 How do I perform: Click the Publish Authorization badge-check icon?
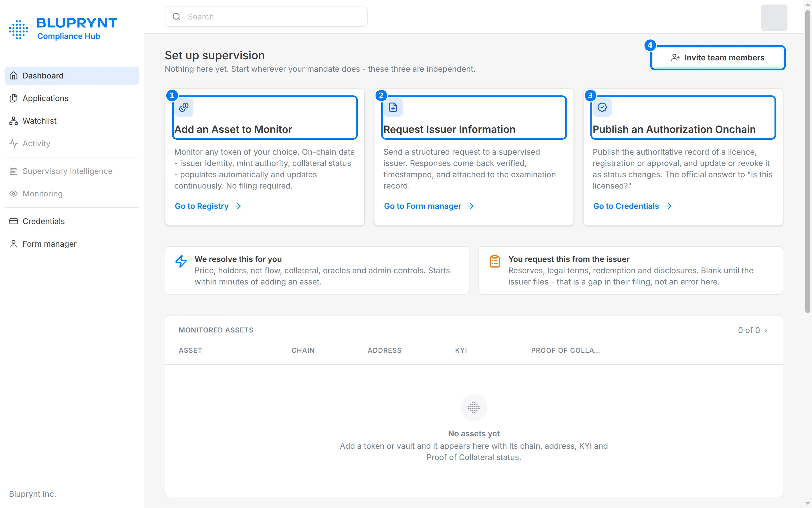602,107
